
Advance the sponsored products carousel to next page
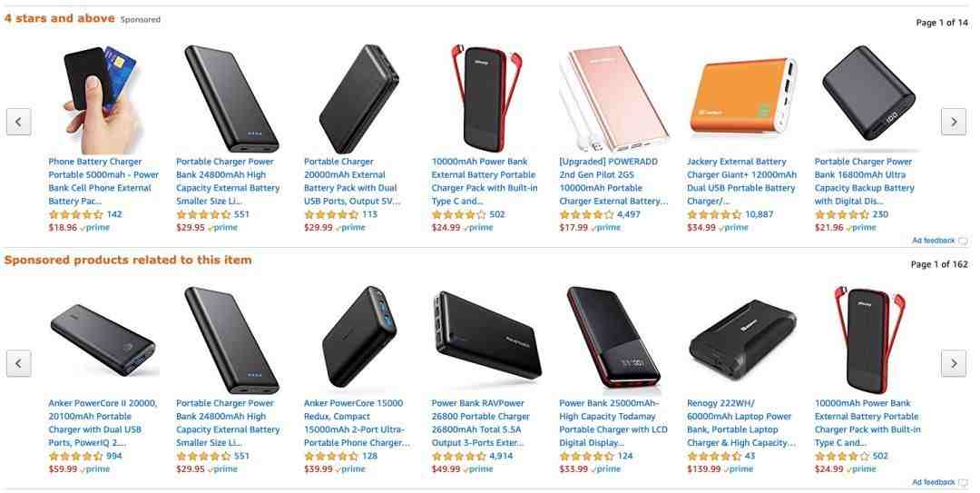[x=953, y=363]
